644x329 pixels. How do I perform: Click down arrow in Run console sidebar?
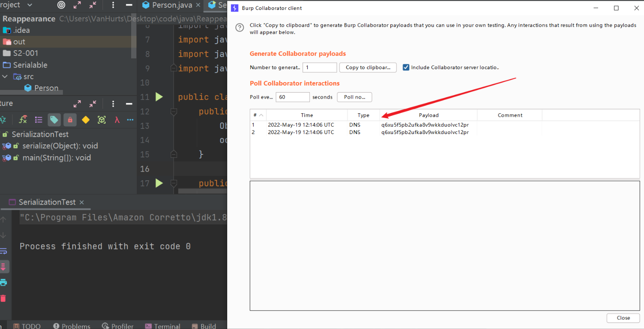[3, 235]
